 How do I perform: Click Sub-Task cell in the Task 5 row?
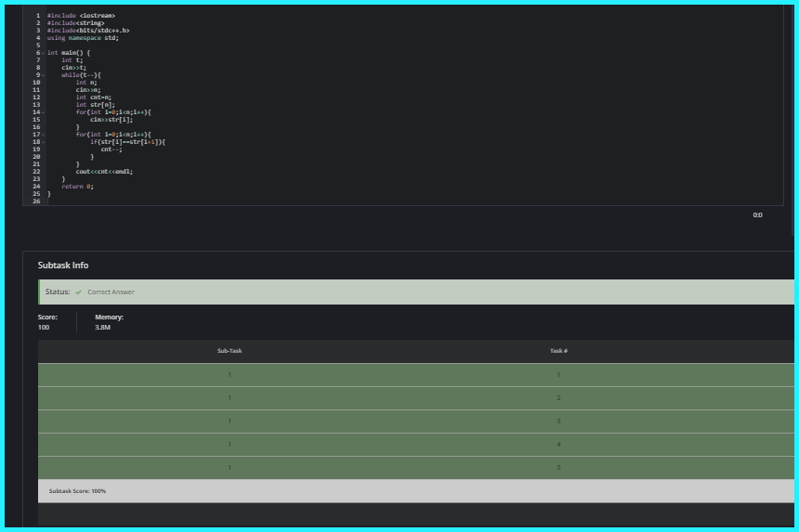point(229,468)
